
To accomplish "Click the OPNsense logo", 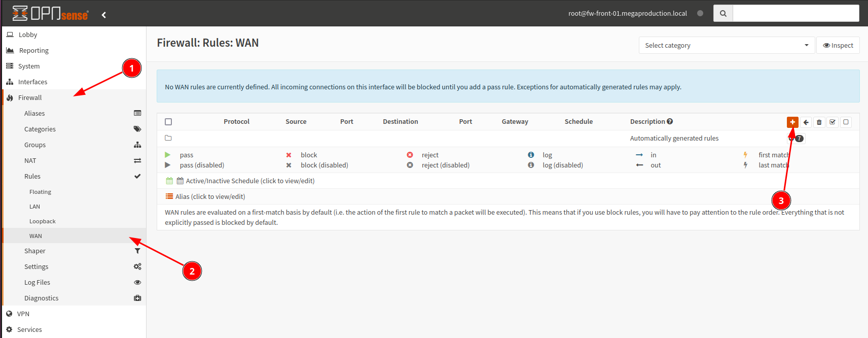I will click(50, 14).
